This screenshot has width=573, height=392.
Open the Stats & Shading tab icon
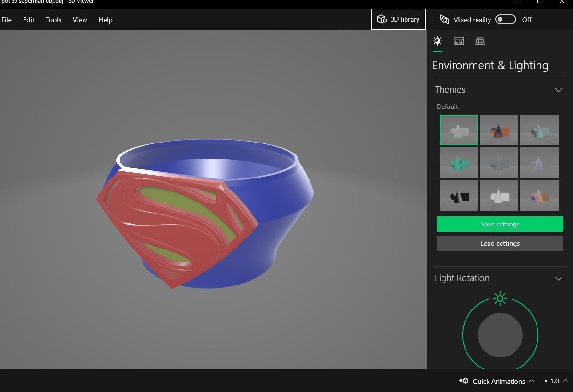pyautogui.click(x=459, y=41)
